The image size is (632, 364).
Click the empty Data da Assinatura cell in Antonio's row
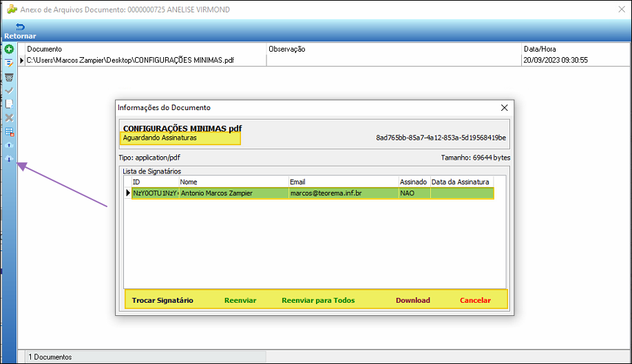[462, 193]
